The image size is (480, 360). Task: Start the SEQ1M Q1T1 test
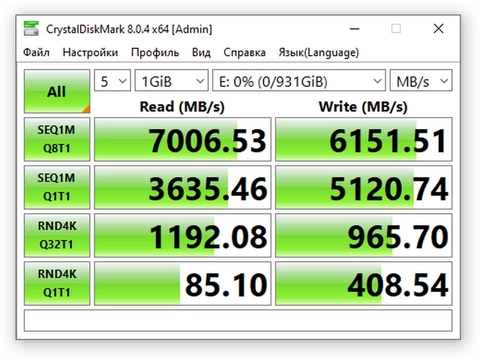point(57,187)
